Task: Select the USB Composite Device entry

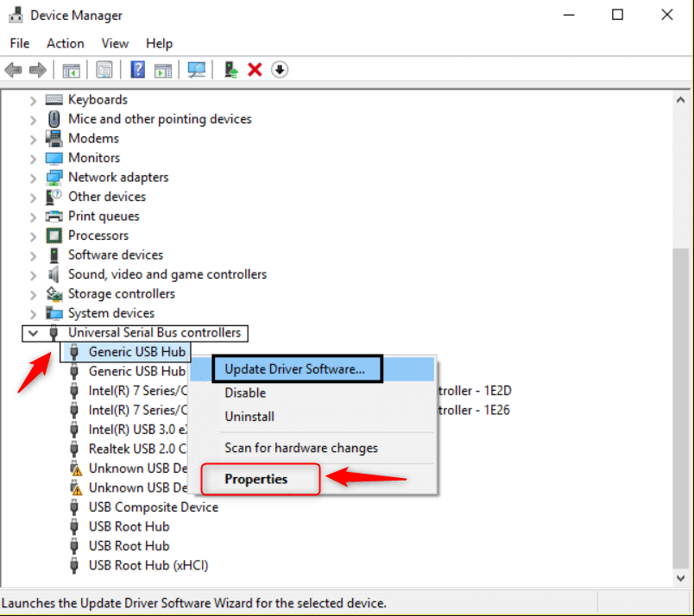Action: pos(153,507)
